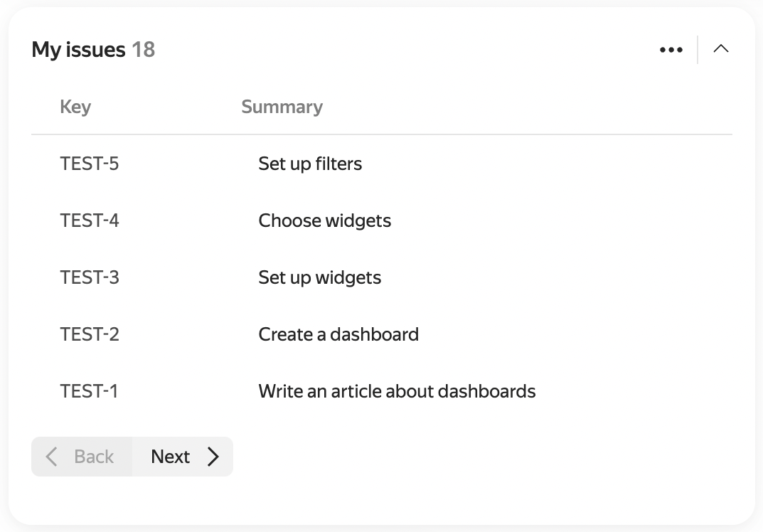This screenshot has width=763, height=532.
Task: Sort by the Summary column header
Action: 282,107
